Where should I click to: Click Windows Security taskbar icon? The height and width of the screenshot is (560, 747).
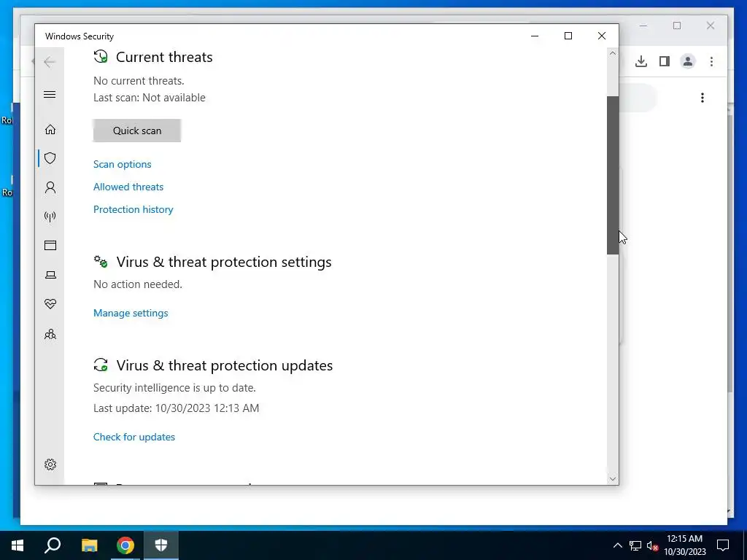click(x=161, y=545)
